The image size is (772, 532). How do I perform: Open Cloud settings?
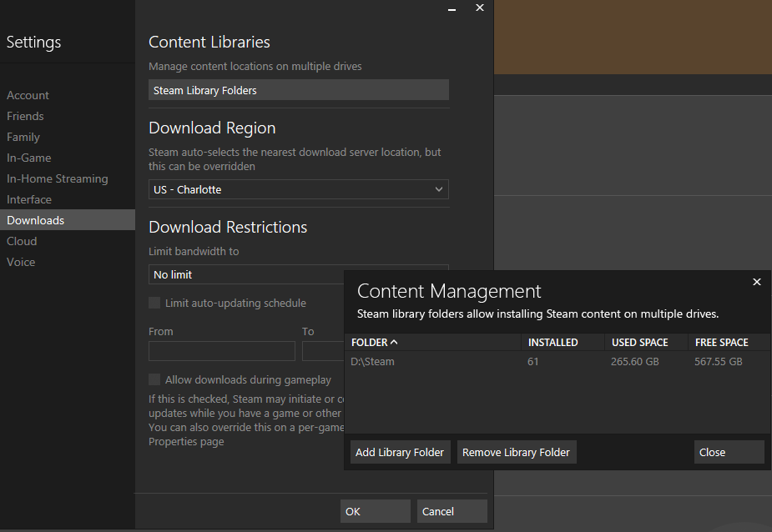[x=22, y=241]
